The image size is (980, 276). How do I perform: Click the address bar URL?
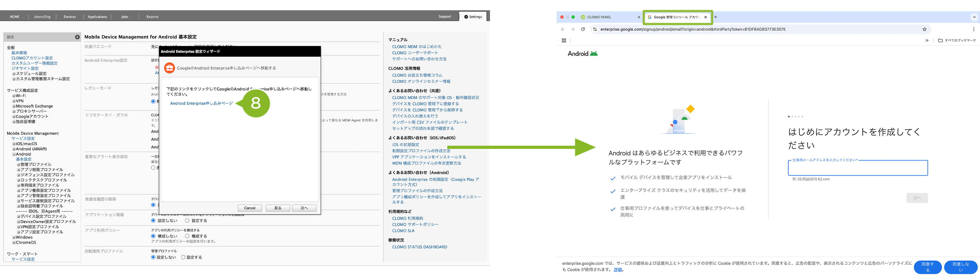[693, 29]
